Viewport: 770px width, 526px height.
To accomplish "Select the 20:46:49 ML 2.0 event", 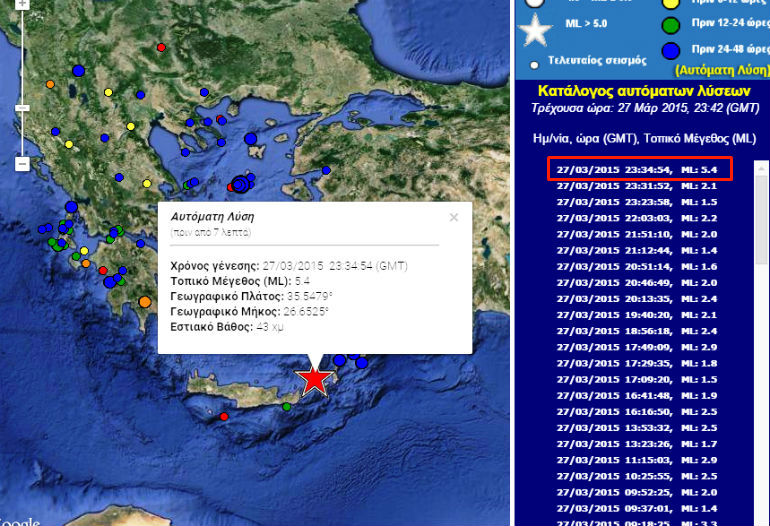I will (x=640, y=282).
